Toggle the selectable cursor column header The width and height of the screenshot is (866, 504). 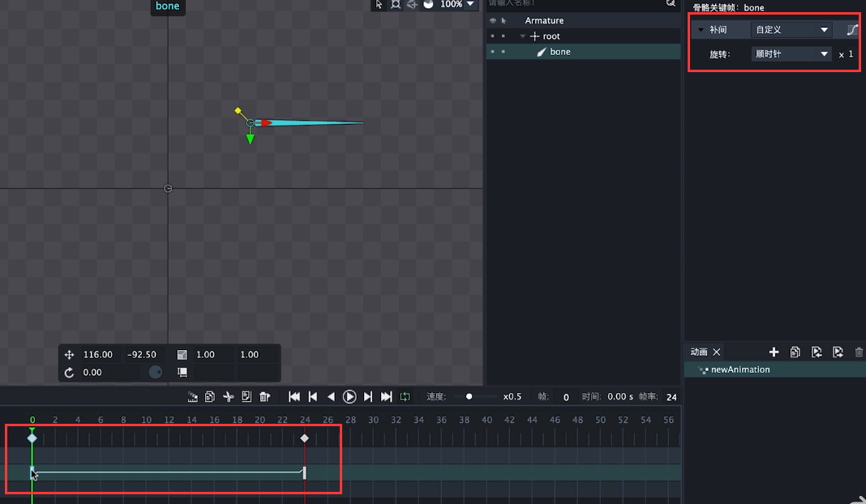pyautogui.click(x=504, y=20)
